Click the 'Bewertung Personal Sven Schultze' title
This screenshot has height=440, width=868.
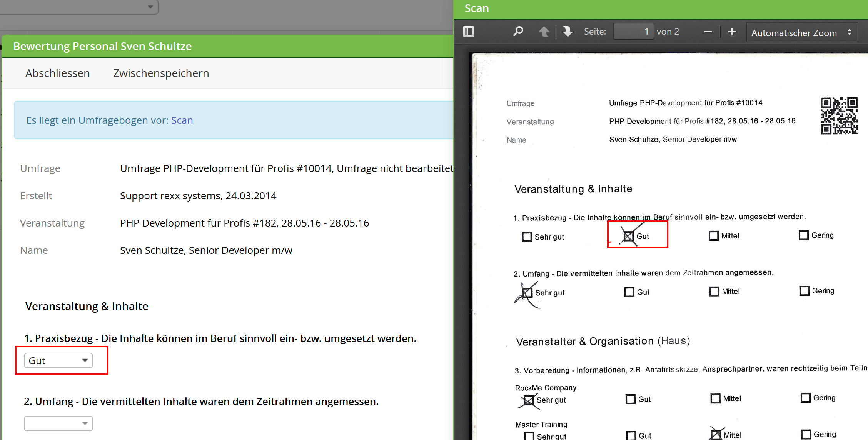(102, 46)
